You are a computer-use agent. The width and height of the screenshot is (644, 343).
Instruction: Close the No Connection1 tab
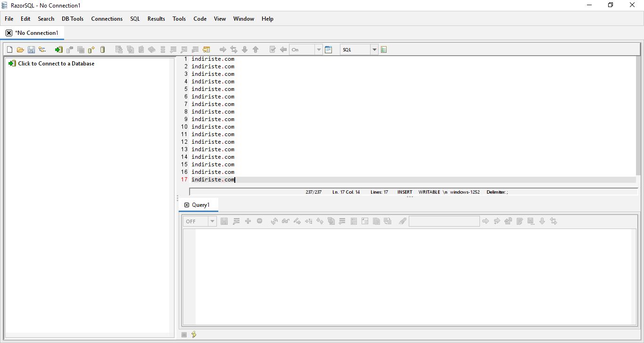tap(9, 33)
